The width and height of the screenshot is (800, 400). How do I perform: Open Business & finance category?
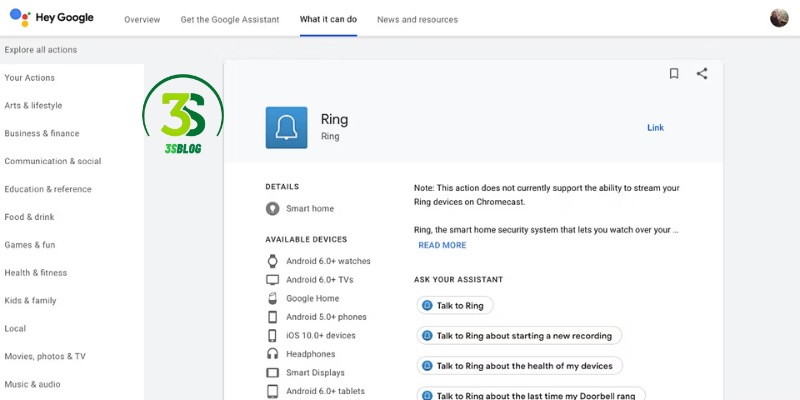tap(42, 133)
